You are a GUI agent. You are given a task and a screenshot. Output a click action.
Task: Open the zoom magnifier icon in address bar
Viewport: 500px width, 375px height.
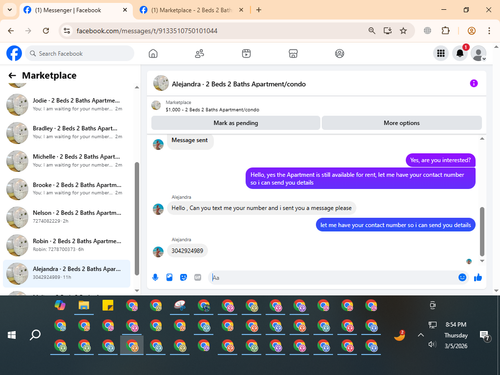(x=372, y=31)
